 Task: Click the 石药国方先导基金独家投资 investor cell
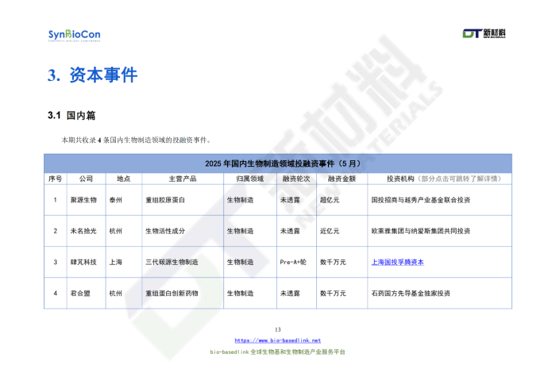click(411, 293)
